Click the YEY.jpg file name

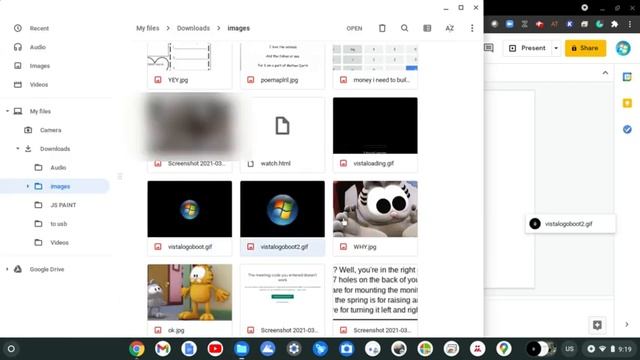pyautogui.click(x=178, y=80)
